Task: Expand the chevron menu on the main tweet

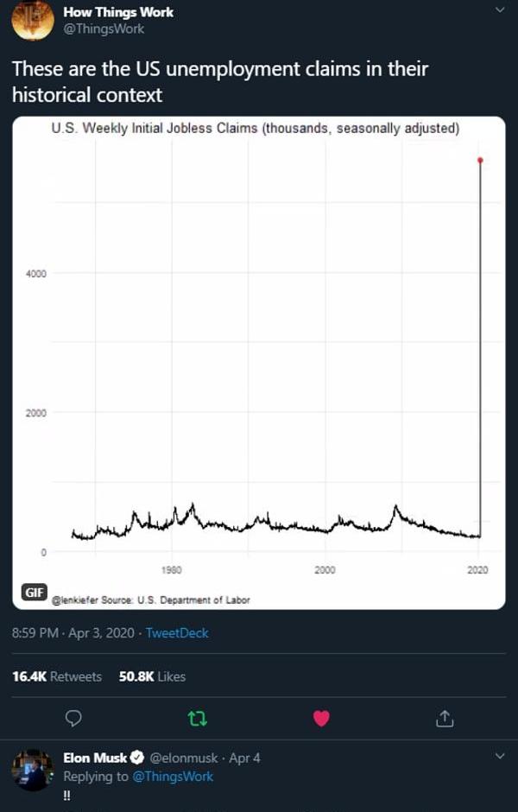Action: point(499,10)
